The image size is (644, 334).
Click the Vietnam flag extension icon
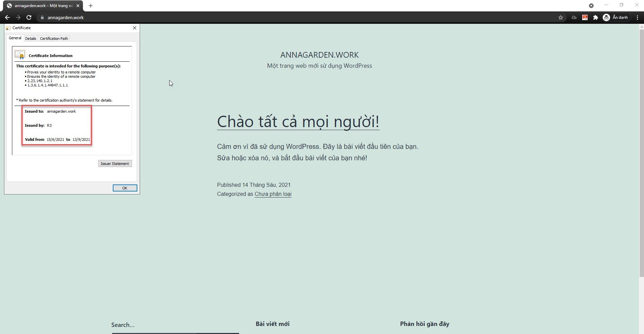[585, 17]
